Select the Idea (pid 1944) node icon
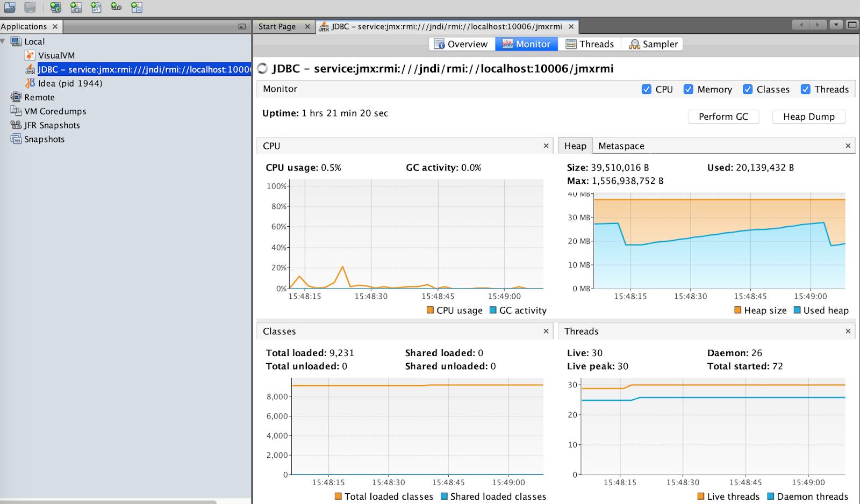Viewport: 860px width, 504px height. pos(30,83)
